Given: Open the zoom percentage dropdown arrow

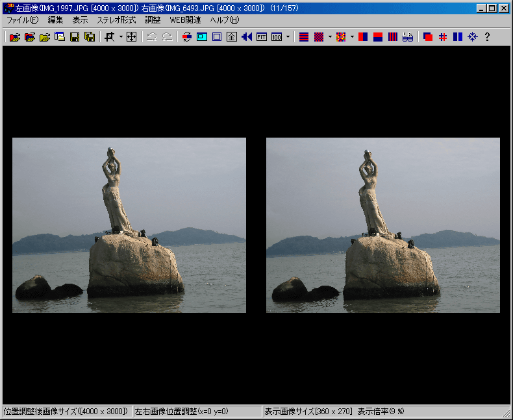Looking at the screenshot, I should (288, 36).
